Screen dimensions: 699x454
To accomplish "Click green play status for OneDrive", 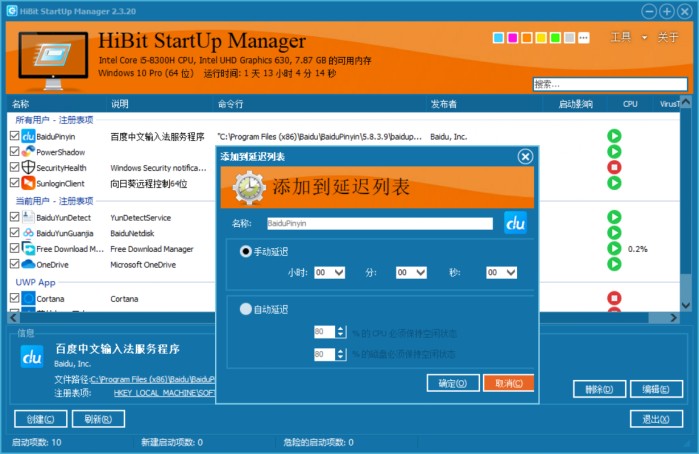I will (x=614, y=264).
